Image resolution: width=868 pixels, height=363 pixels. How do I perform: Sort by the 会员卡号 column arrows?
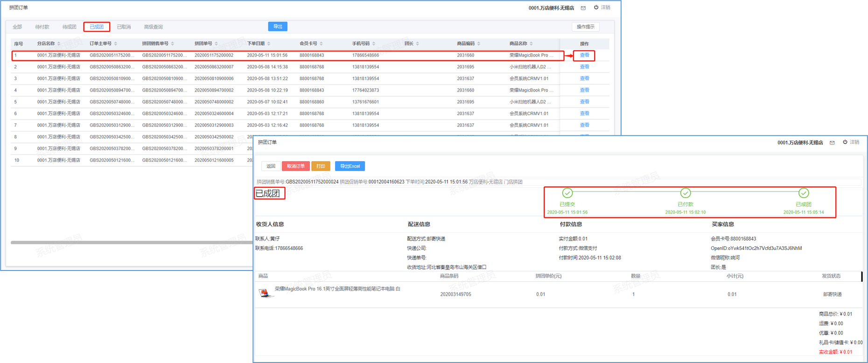[321, 44]
